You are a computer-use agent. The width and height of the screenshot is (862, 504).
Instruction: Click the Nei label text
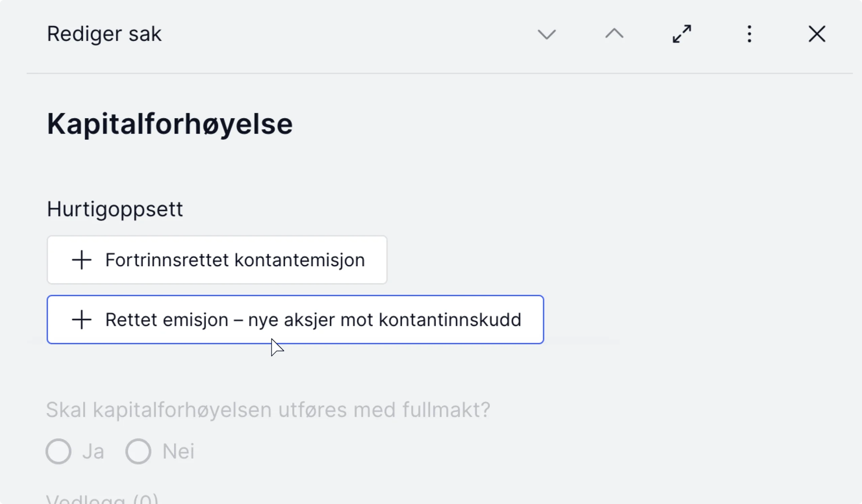click(178, 451)
